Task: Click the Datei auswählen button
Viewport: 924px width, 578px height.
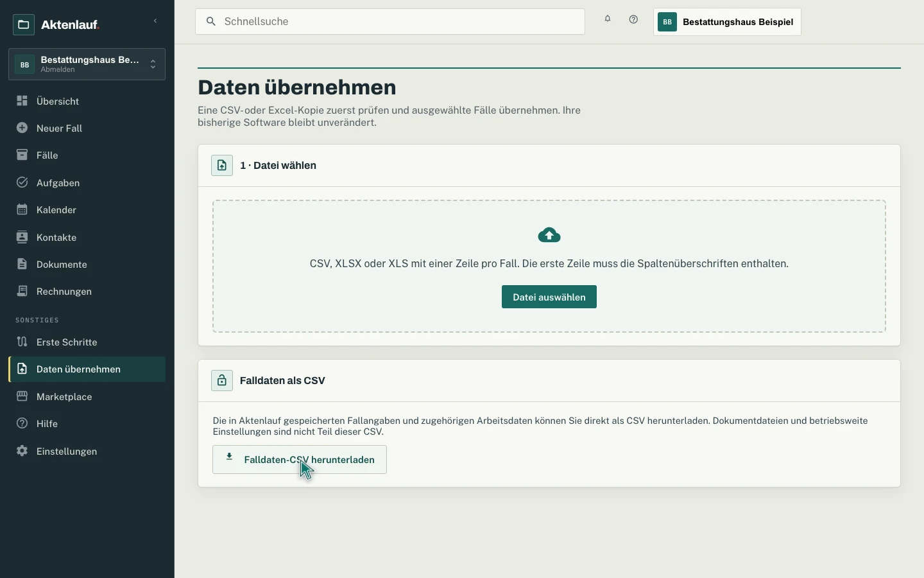Action: [x=549, y=297]
